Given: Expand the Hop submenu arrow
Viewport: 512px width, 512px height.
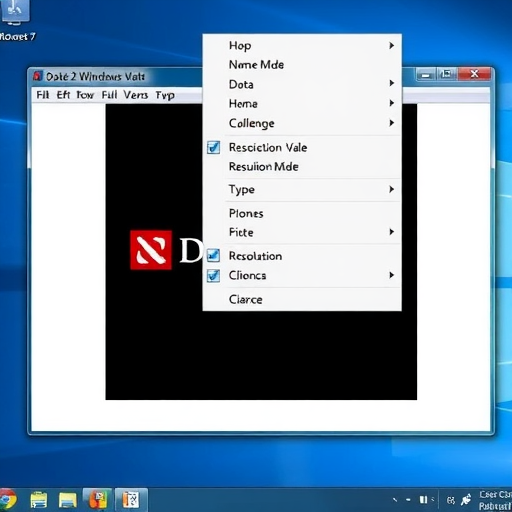Looking at the screenshot, I should 392,45.
